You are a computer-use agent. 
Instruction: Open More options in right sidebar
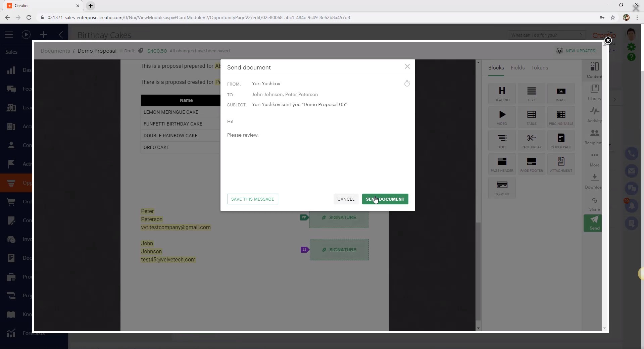(594, 158)
